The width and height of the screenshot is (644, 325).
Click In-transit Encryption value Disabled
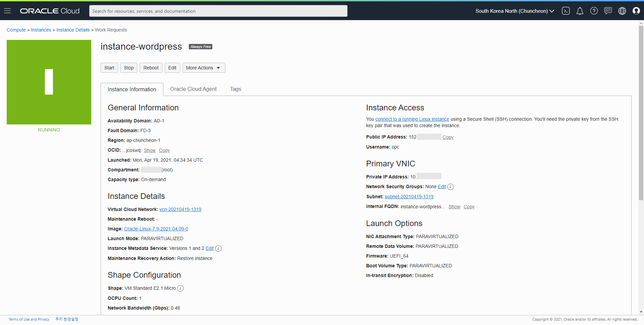tap(424, 275)
